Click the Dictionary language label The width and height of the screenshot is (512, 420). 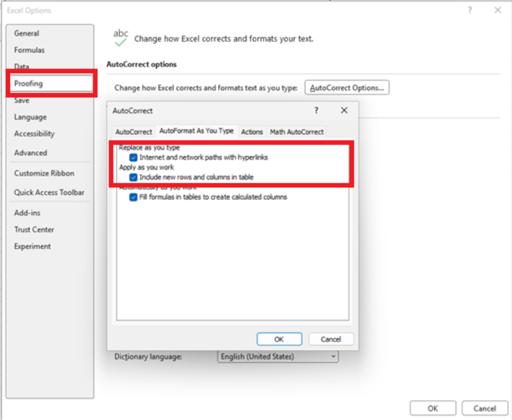click(148, 357)
